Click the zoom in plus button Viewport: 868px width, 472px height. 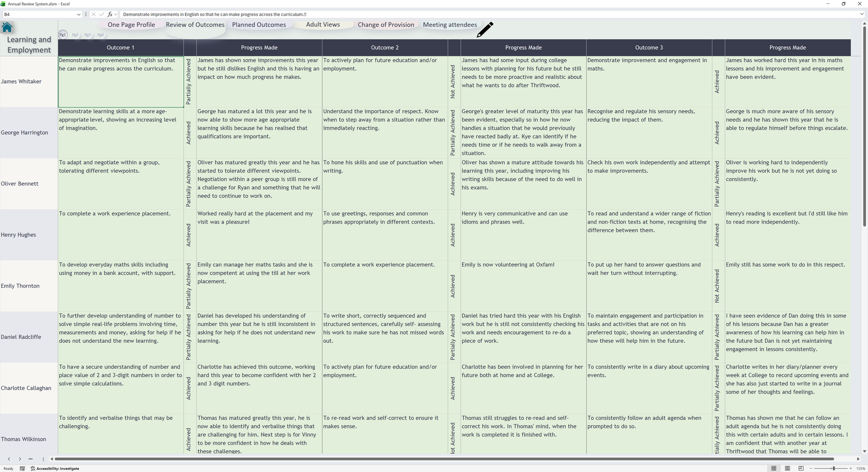851,469
